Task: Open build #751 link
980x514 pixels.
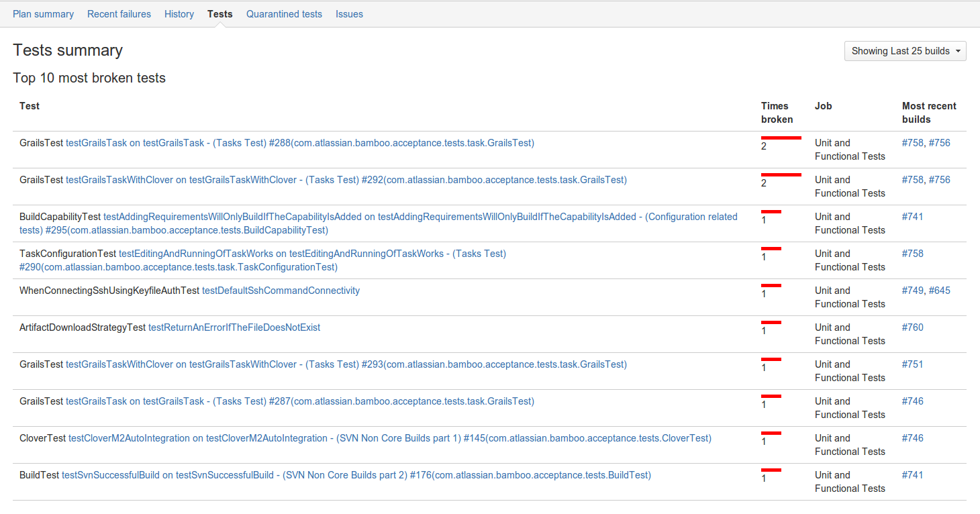Action: click(x=913, y=364)
